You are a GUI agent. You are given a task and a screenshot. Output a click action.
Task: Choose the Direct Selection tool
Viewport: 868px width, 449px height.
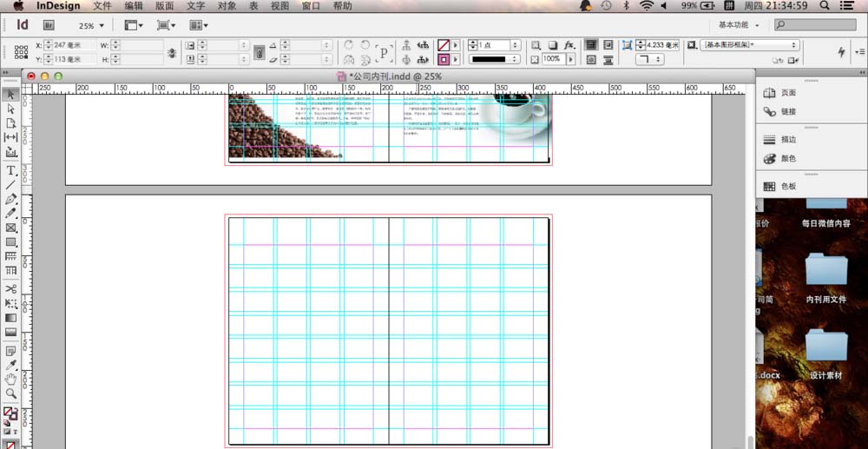tap(11, 109)
